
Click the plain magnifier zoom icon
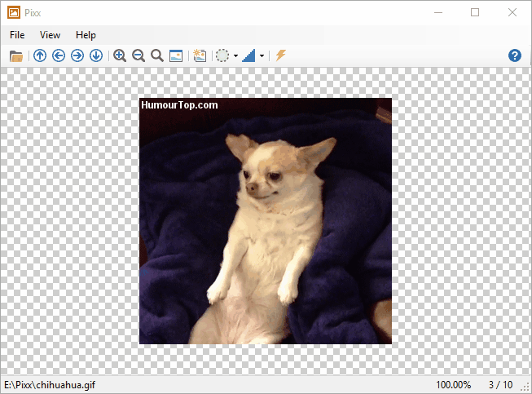(157, 55)
